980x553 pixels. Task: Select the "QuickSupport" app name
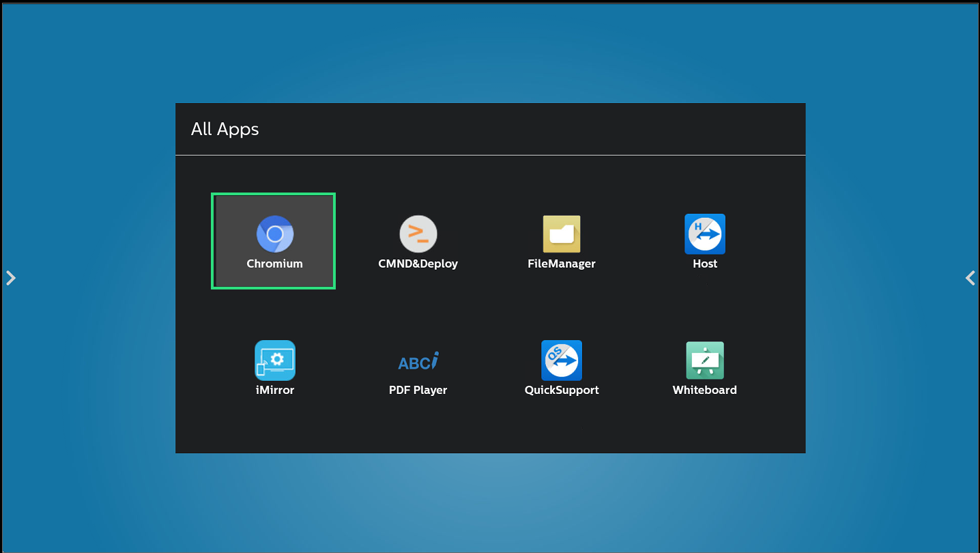pos(561,390)
